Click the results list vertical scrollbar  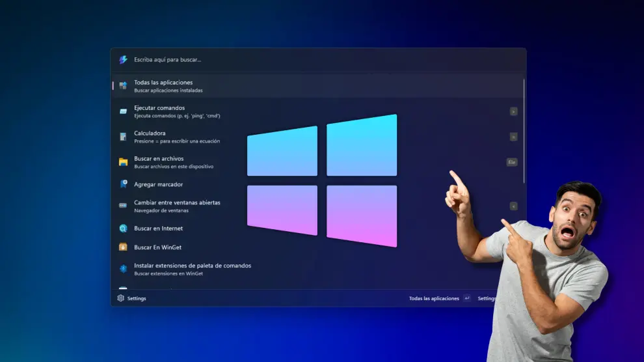tap(524, 130)
